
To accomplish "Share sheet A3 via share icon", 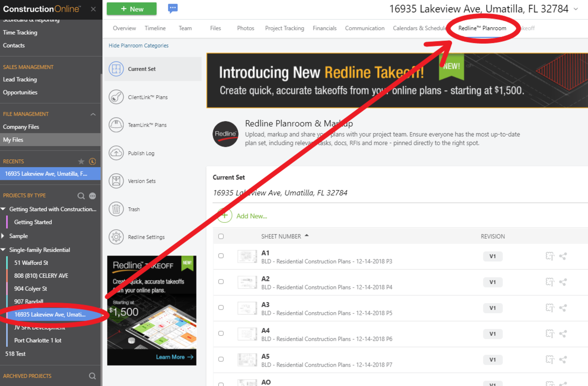I will [x=563, y=308].
